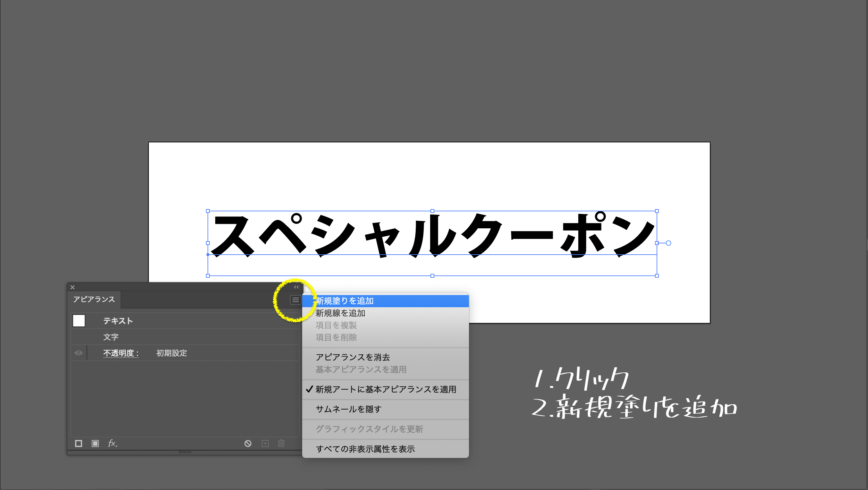Click the 初期設定 opacity value
The width and height of the screenshot is (868, 490).
[x=172, y=353]
